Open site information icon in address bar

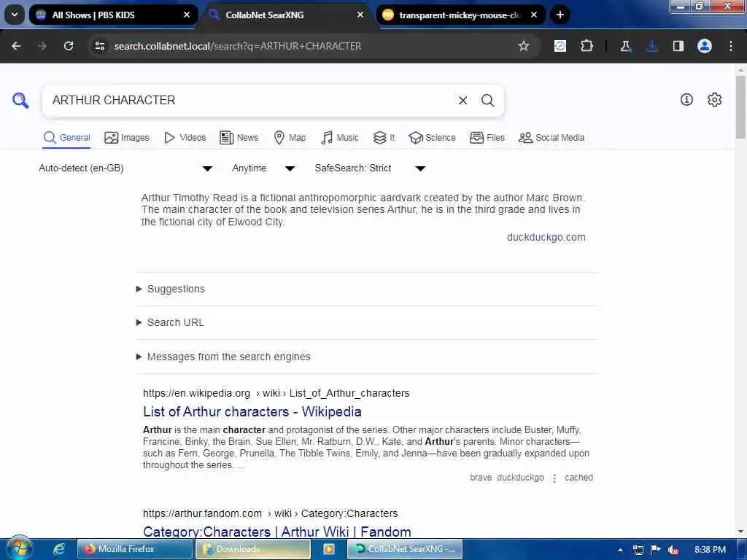coord(99,46)
